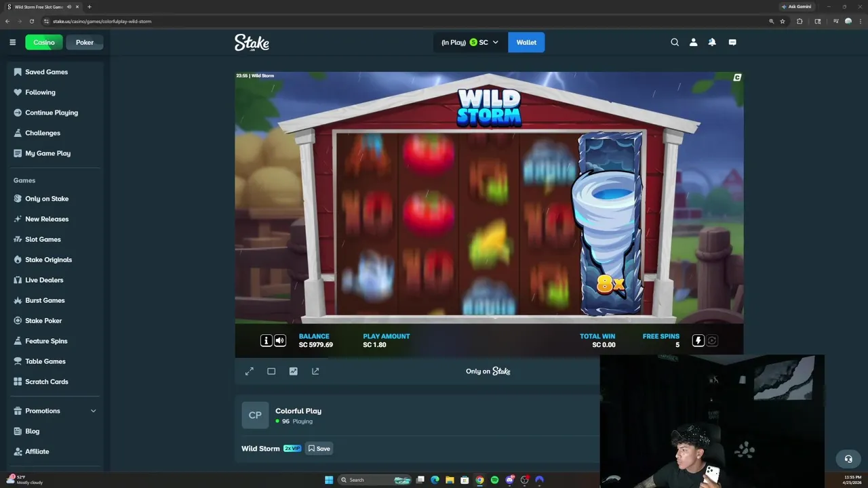Bookmark this page with star icon
This screenshot has height=488, width=868.
[783, 21]
